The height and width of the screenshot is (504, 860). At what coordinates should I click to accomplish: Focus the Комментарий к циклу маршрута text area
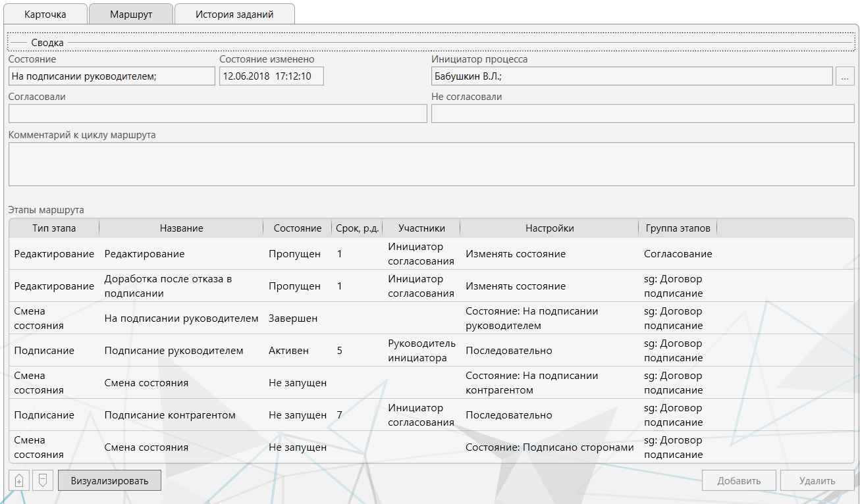(431, 164)
